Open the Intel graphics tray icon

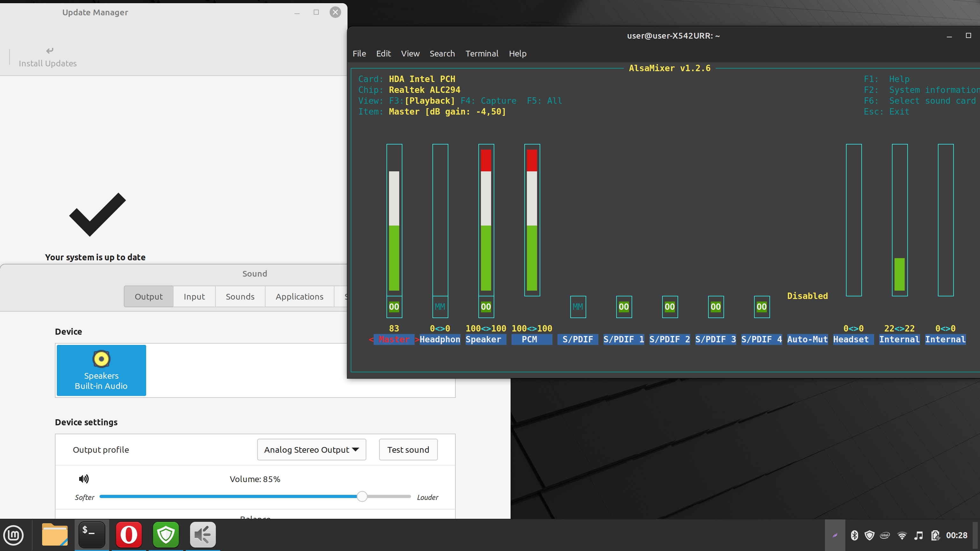click(885, 535)
